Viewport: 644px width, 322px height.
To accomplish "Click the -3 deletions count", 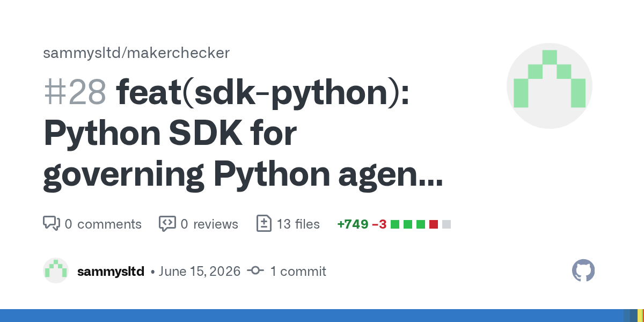I will tap(379, 224).
